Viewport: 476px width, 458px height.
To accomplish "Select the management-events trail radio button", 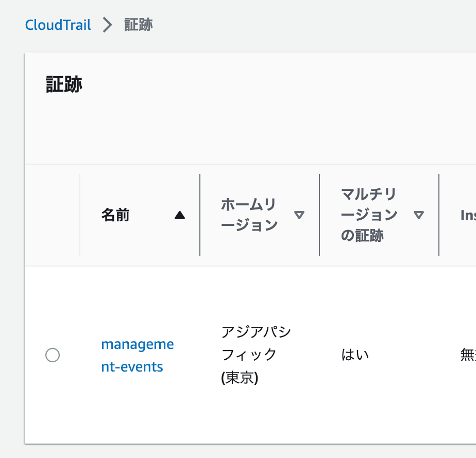I will click(x=53, y=355).
